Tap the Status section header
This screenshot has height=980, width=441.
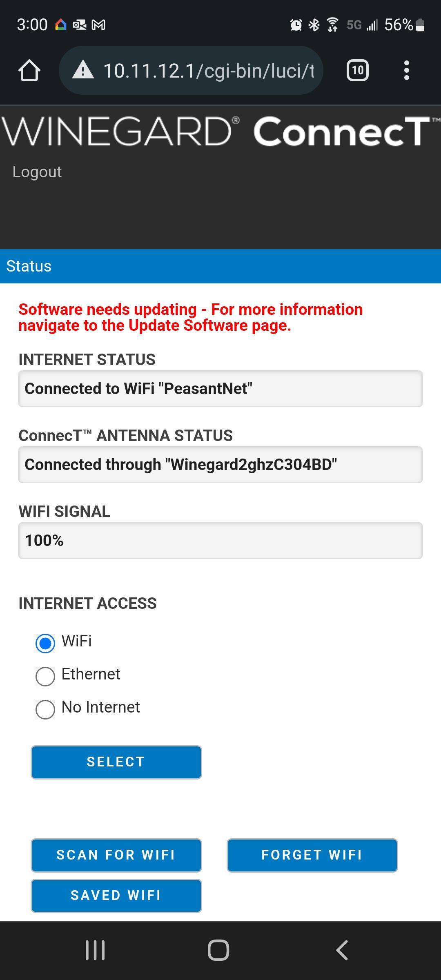[x=29, y=266]
